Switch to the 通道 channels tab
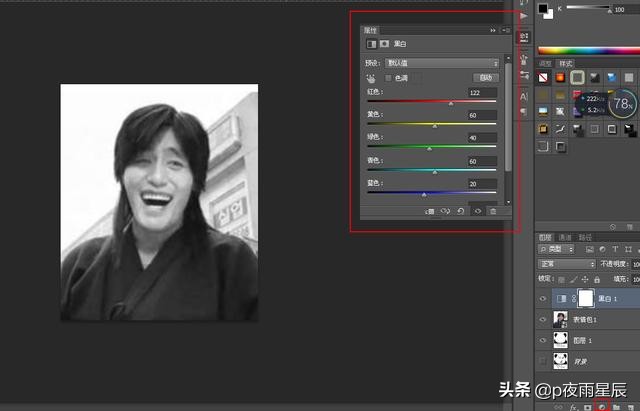 point(566,238)
